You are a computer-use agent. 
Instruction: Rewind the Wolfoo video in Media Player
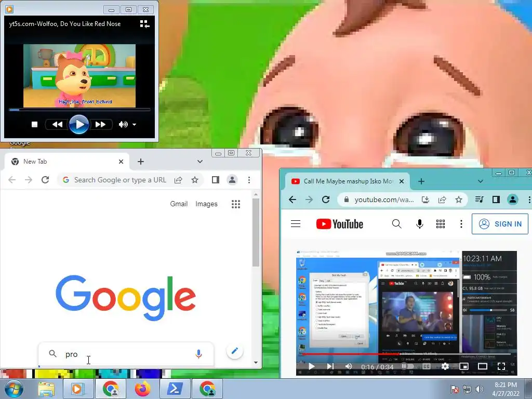click(x=57, y=125)
